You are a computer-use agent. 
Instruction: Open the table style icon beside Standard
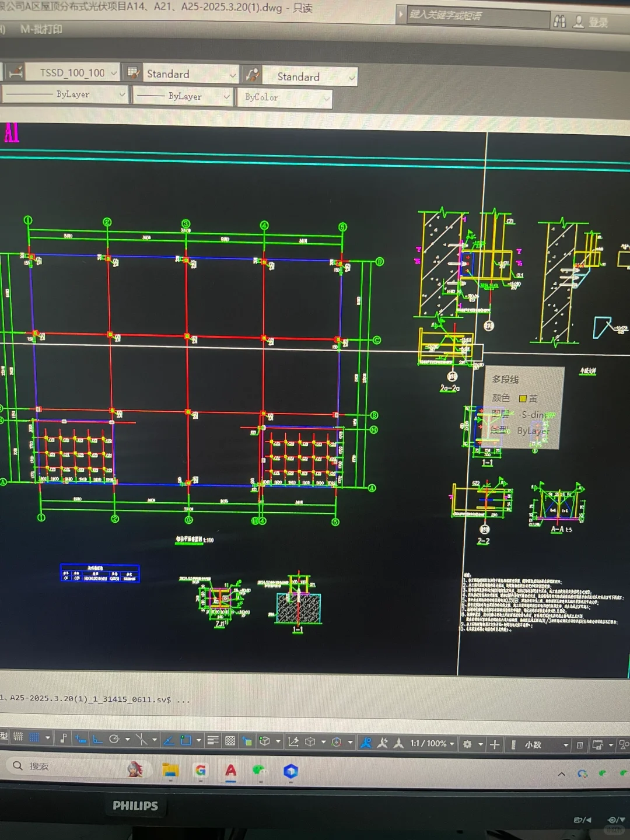(132, 73)
